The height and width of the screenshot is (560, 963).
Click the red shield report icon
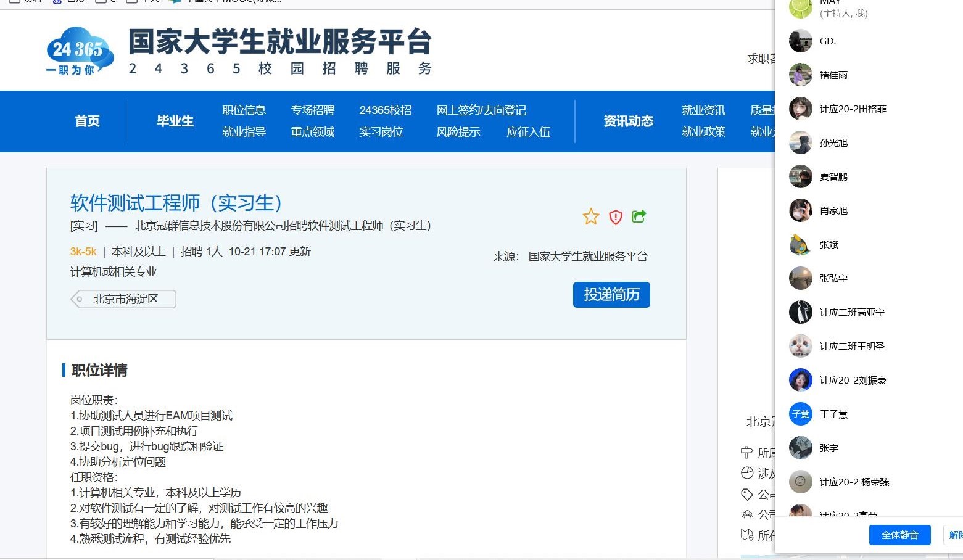[616, 217]
